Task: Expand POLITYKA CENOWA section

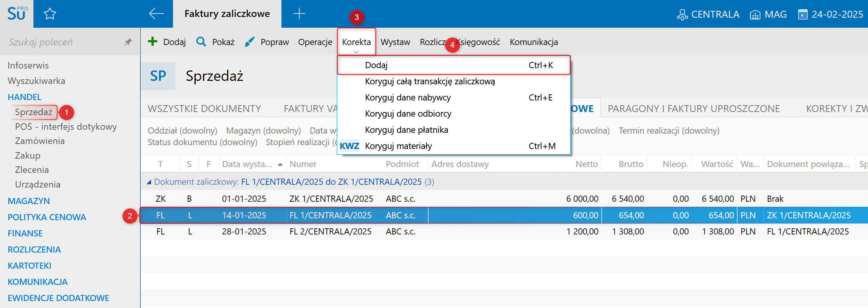Action: [47, 217]
